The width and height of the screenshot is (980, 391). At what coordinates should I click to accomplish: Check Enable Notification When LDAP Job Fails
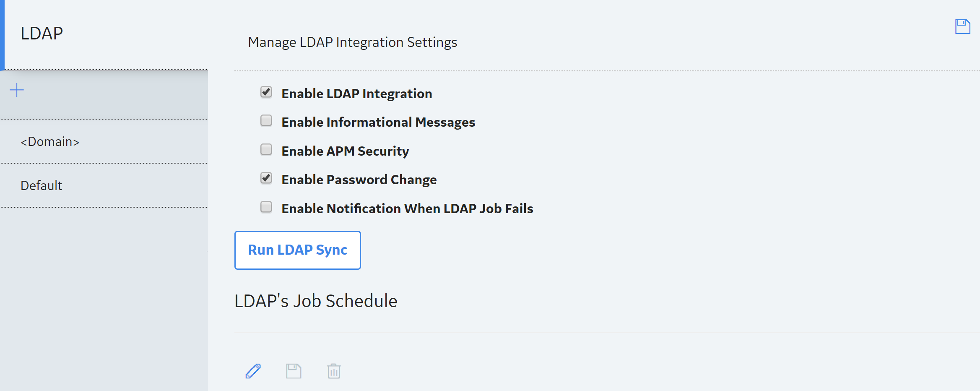point(266,207)
